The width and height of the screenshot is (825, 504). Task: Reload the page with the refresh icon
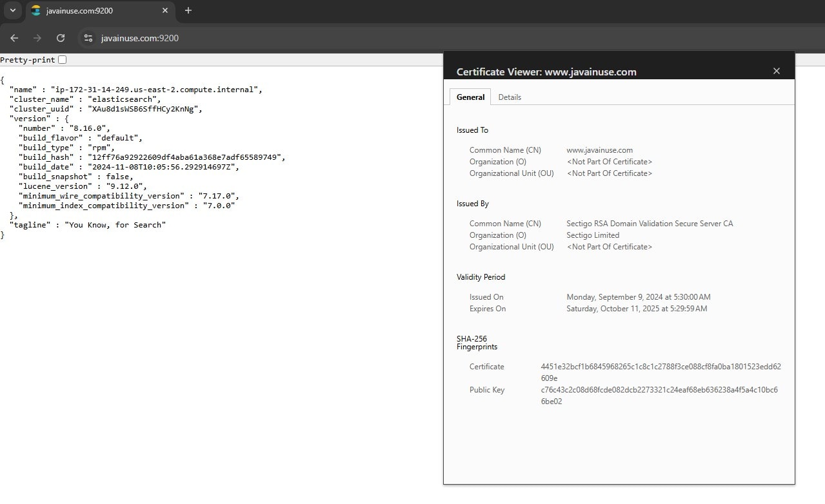[61, 38]
